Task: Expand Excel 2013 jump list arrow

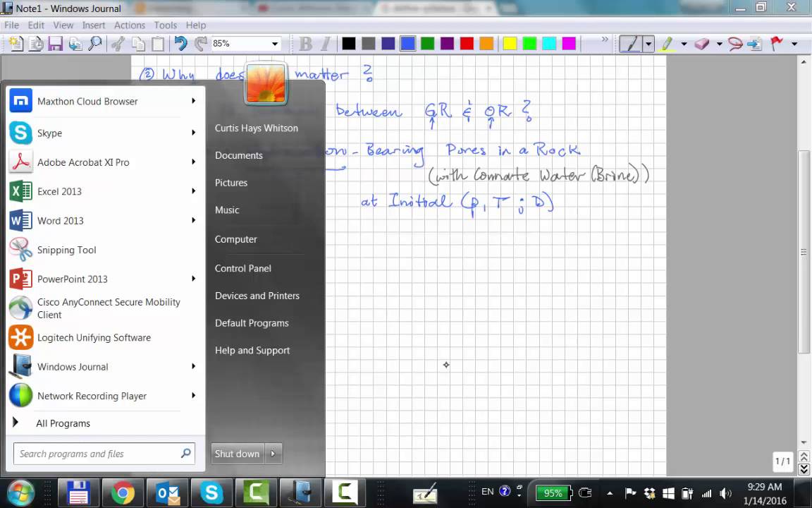Action: pyautogui.click(x=194, y=191)
